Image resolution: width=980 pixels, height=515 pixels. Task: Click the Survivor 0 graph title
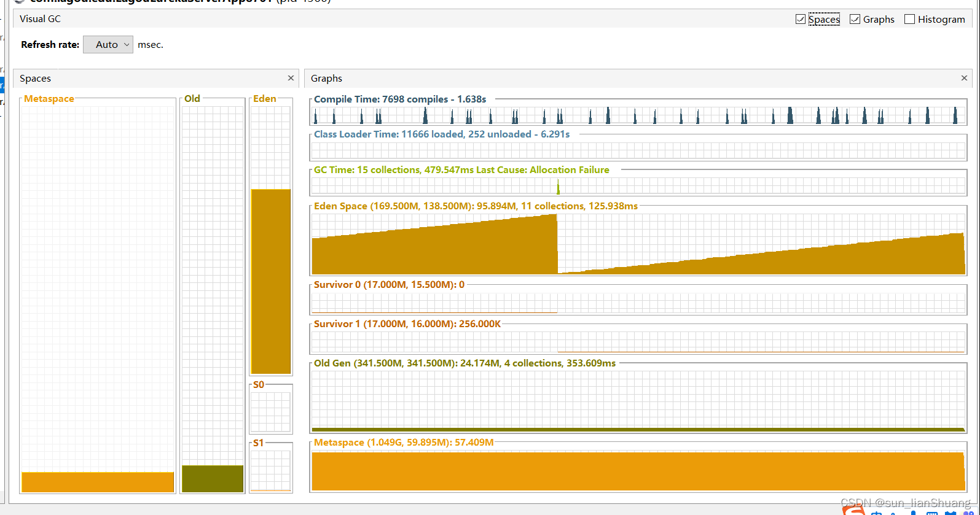(x=390, y=284)
